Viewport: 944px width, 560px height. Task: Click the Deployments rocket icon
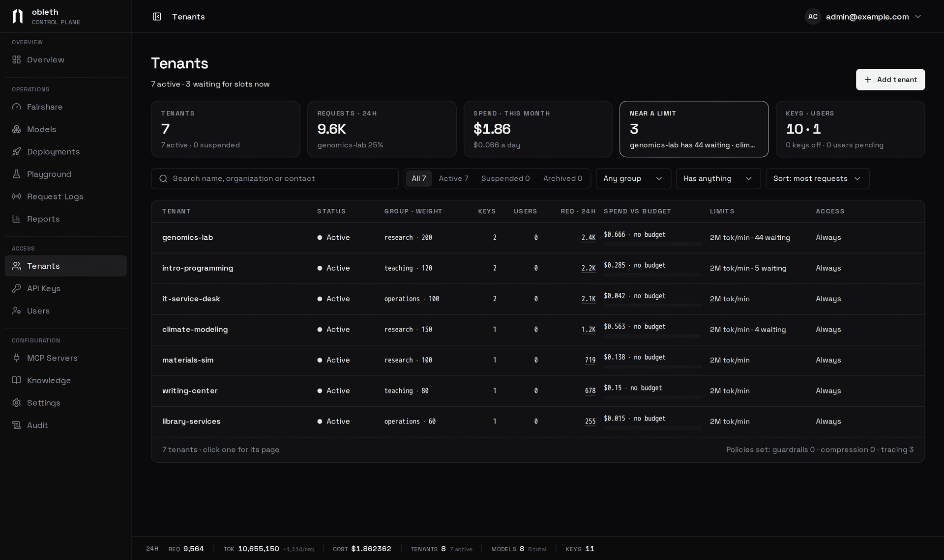click(x=17, y=151)
